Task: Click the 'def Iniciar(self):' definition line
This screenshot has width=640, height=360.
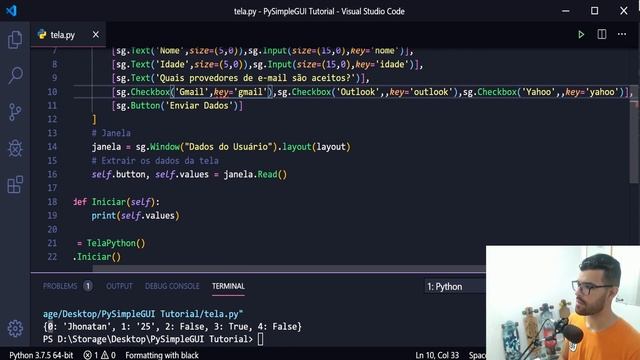Action: coord(117,202)
